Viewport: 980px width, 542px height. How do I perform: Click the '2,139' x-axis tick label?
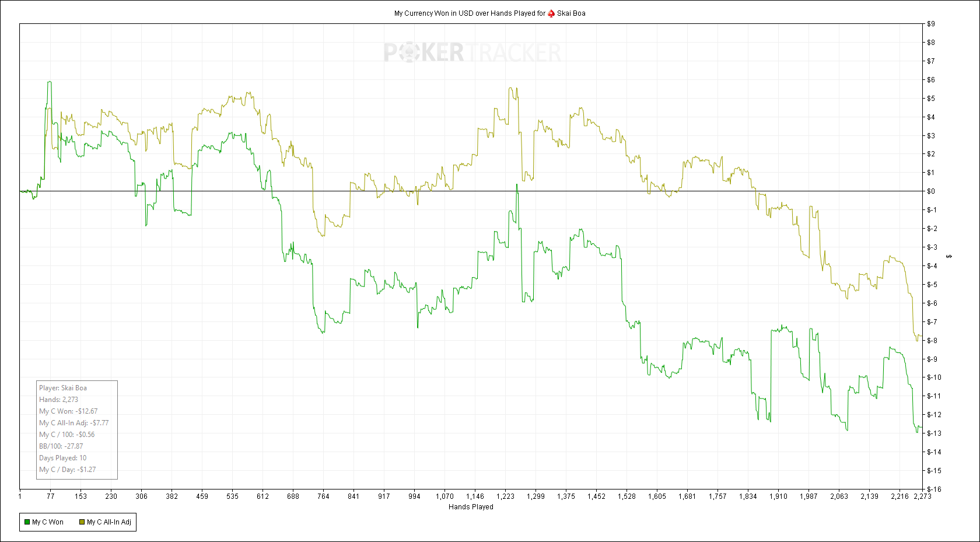[x=869, y=496]
